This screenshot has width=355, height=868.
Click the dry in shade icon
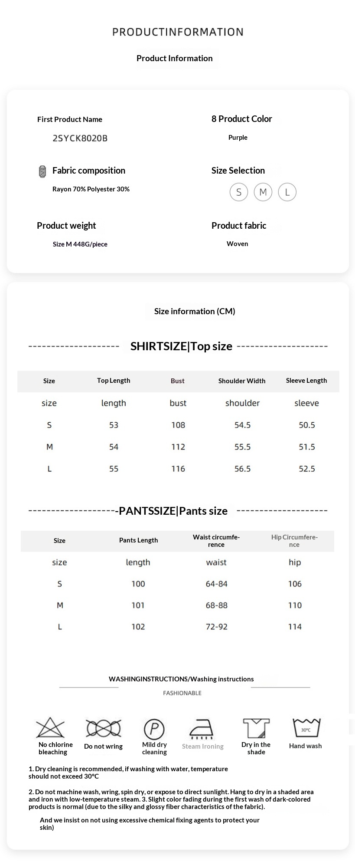[256, 728]
